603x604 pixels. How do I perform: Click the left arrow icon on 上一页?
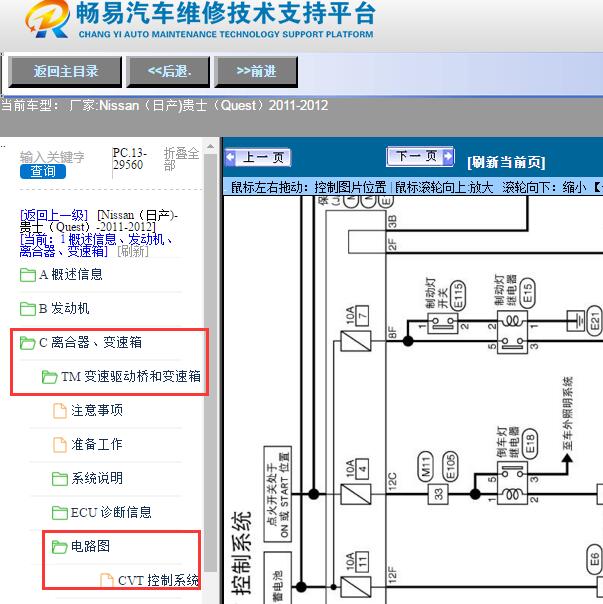230,158
